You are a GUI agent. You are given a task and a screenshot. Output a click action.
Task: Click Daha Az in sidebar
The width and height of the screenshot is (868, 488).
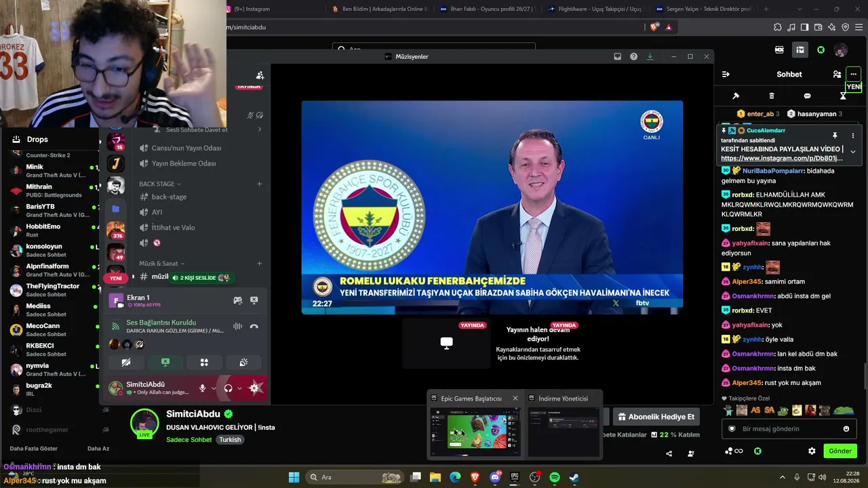[98, 448]
